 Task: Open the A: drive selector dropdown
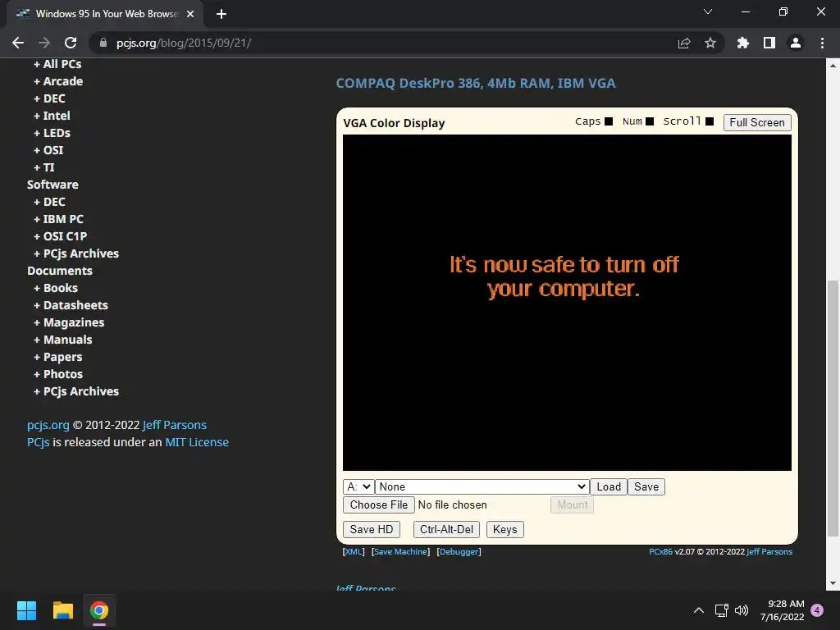[x=358, y=486]
